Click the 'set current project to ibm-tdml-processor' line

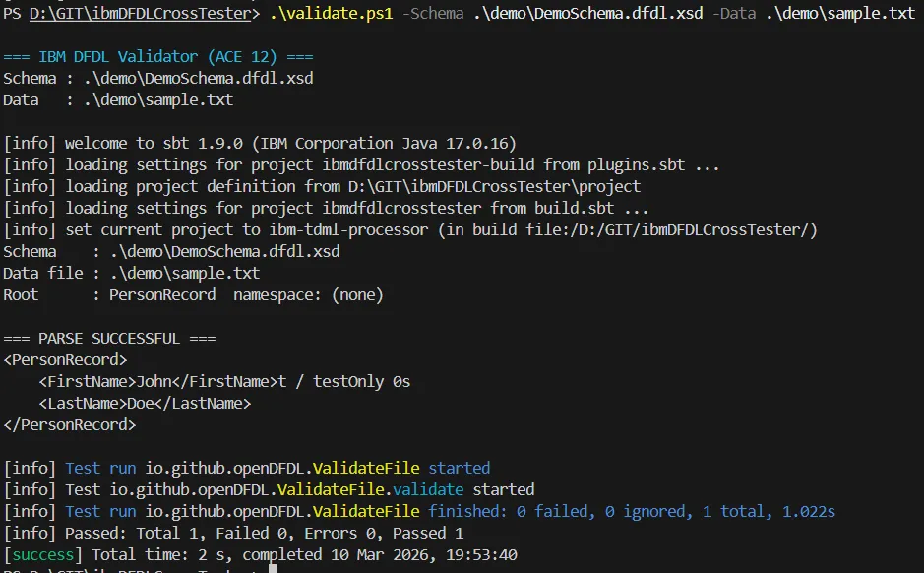pyautogui.click(x=410, y=230)
